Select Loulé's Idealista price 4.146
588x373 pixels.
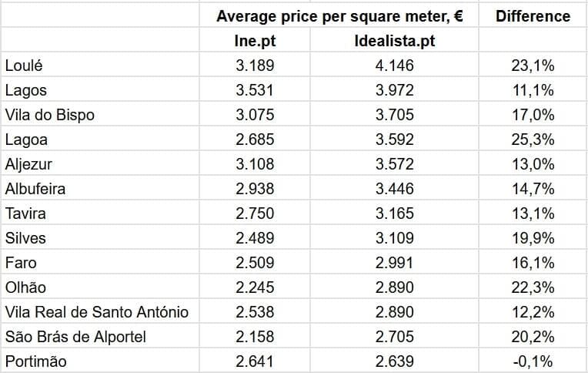(x=395, y=66)
